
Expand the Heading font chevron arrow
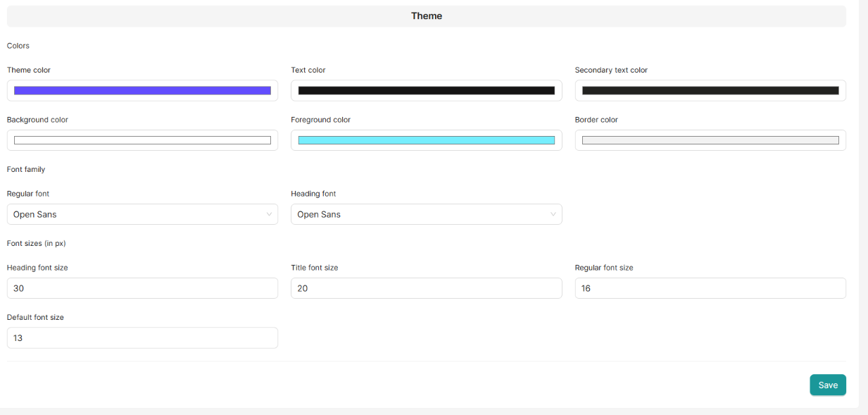click(554, 214)
